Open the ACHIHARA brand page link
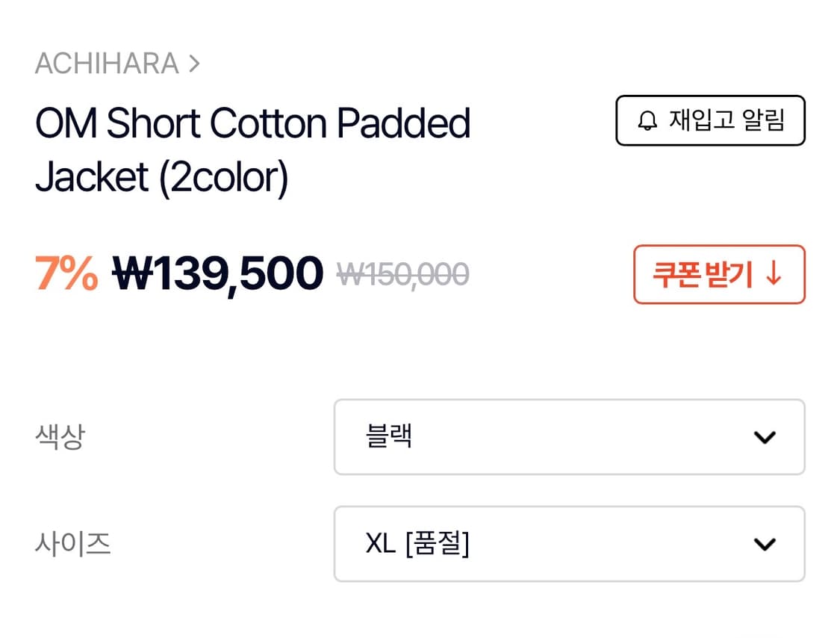 coord(109,63)
